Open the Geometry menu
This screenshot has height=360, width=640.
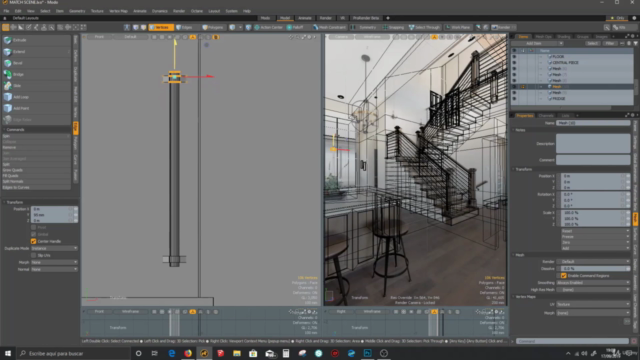coord(77,11)
